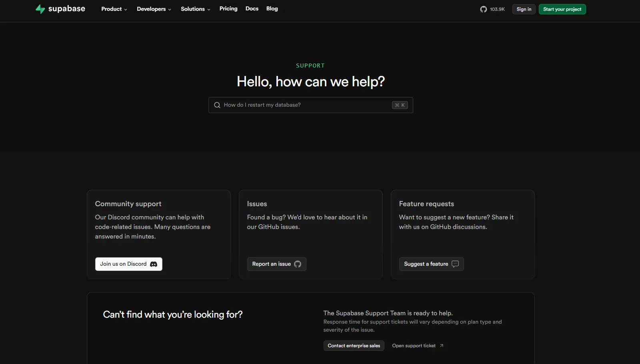Click the Supabase lightning bolt logo
The image size is (640, 364).
coord(40,9)
